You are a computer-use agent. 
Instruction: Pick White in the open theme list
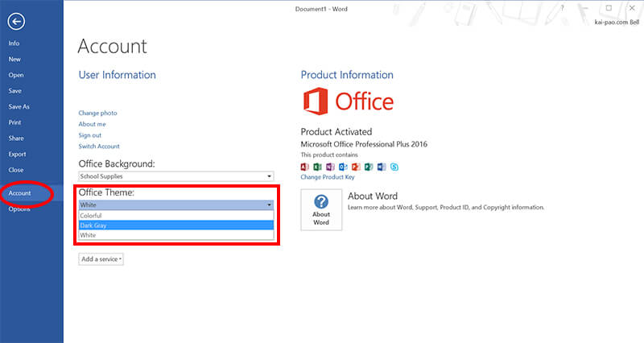[x=175, y=235]
